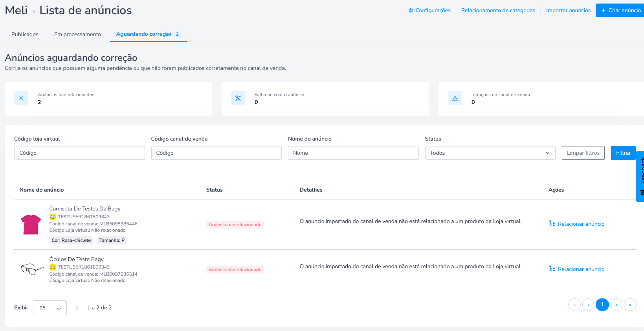Click the warning icon on Infrações card
This screenshot has height=331, width=644.
click(x=455, y=98)
